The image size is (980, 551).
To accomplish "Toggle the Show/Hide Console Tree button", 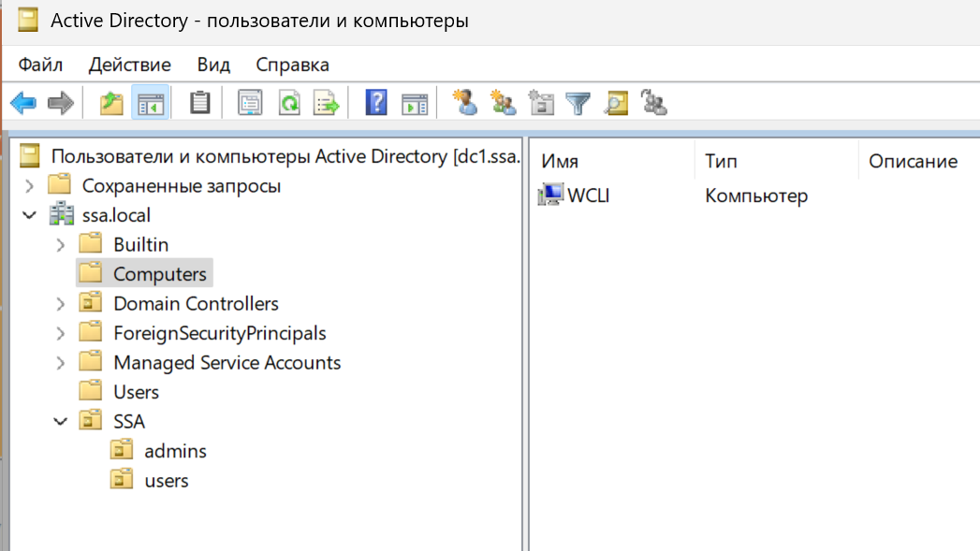I will (x=150, y=103).
